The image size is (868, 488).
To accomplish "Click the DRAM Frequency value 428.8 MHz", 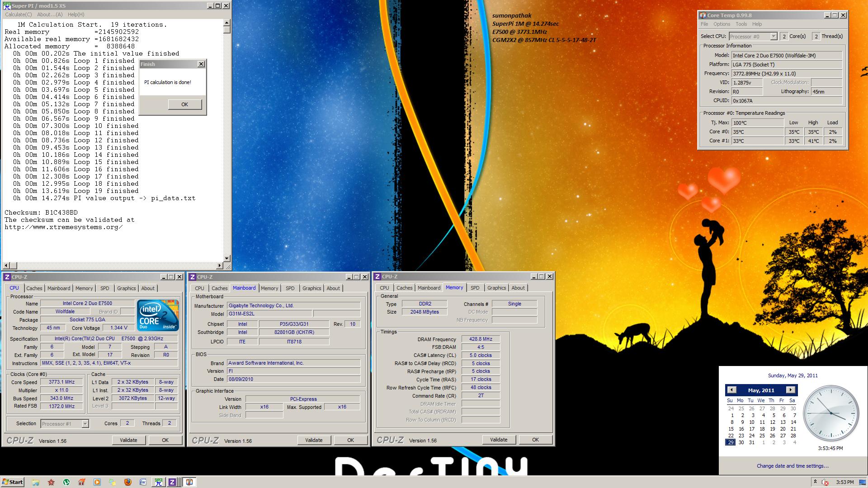I will 481,339.
